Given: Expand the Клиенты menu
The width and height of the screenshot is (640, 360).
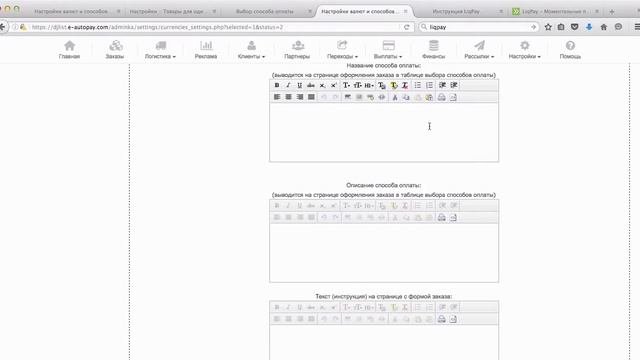Looking at the screenshot, I should 251,50.
